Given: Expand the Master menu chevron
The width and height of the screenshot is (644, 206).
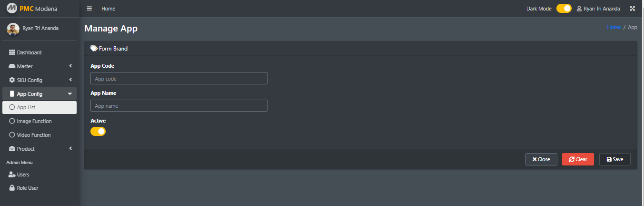Looking at the screenshot, I should pos(70,66).
